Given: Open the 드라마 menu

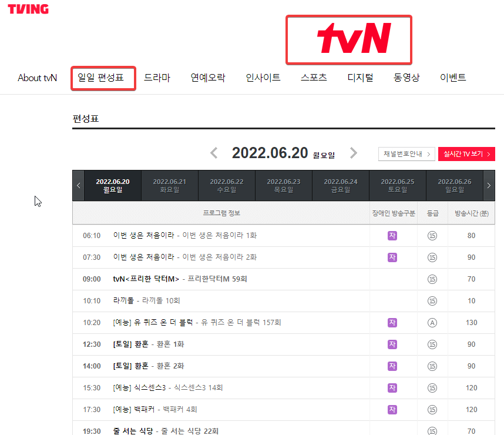Looking at the screenshot, I should click(x=157, y=78).
